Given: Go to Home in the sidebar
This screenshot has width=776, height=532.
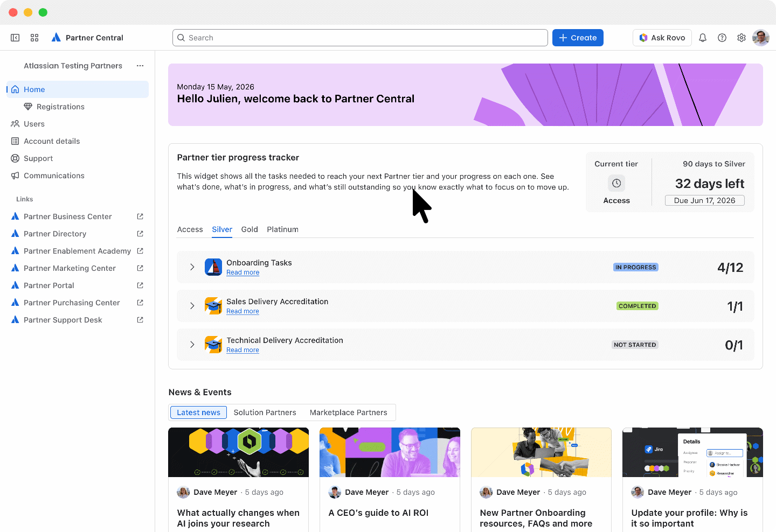Looking at the screenshot, I should (x=78, y=89).
